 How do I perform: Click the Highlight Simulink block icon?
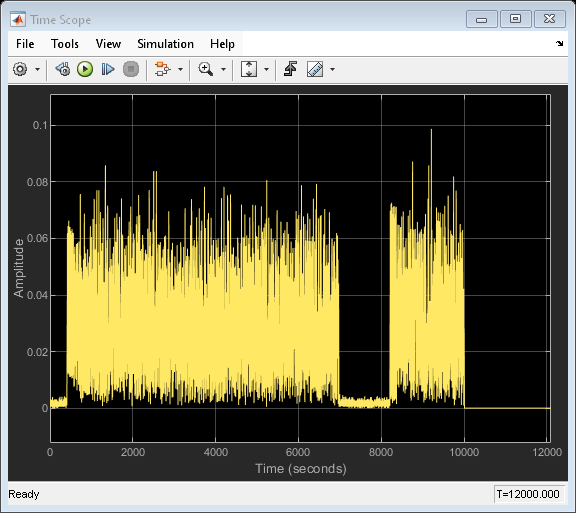click(163, 69)
